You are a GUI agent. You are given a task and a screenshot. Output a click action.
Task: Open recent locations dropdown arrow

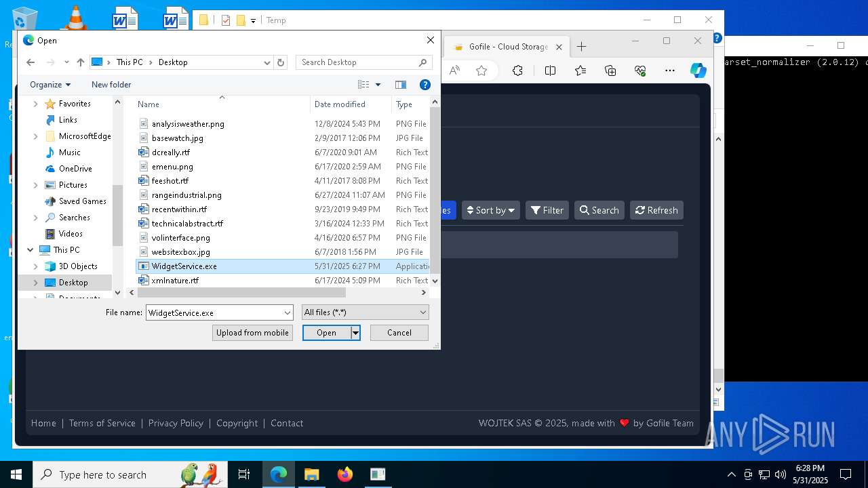click(x=66, y=62)
